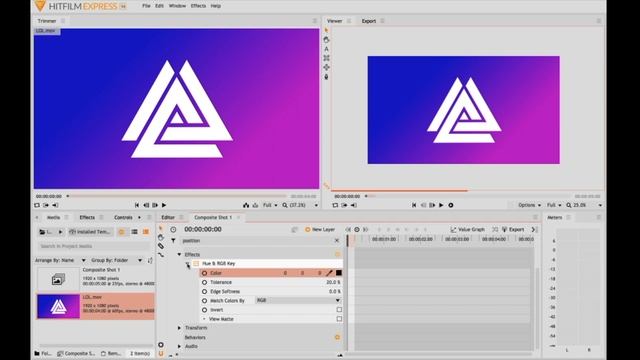Switch to the Effects panel tab
The height and width of the screenshot is (360, 640).
(x=87, y=218)
